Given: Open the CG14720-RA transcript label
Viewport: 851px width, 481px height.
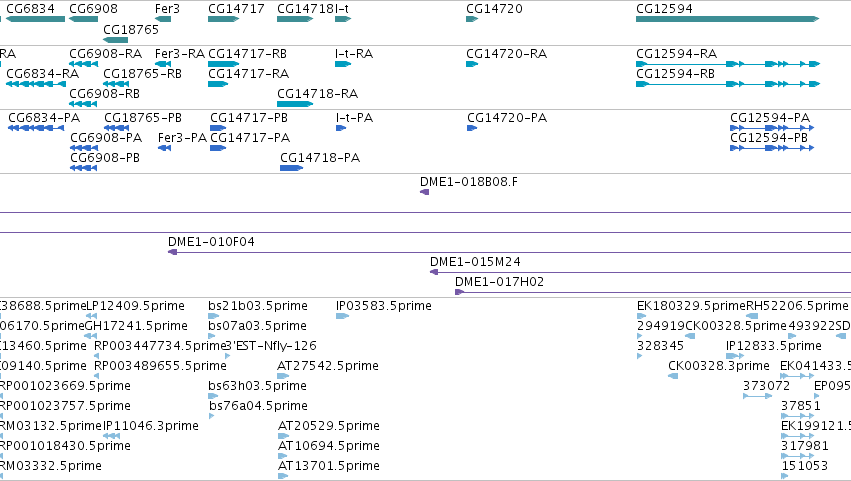Looking at the screenshot, I should click(x=507, y=54).
